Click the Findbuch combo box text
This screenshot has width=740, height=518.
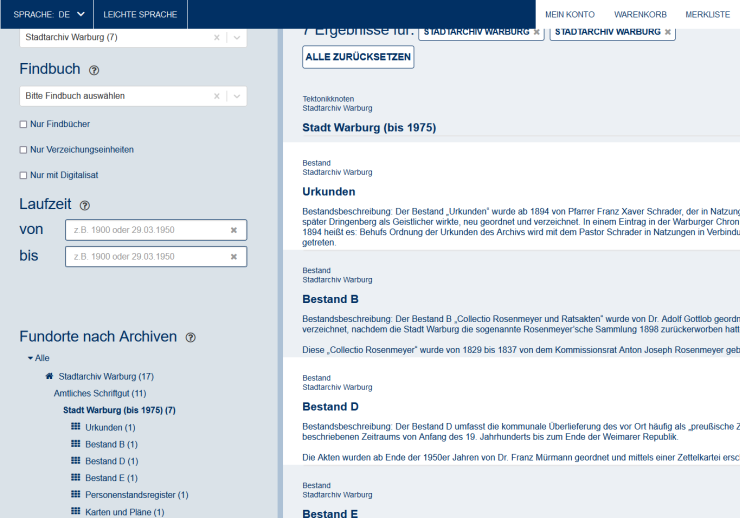coord(75,96)
